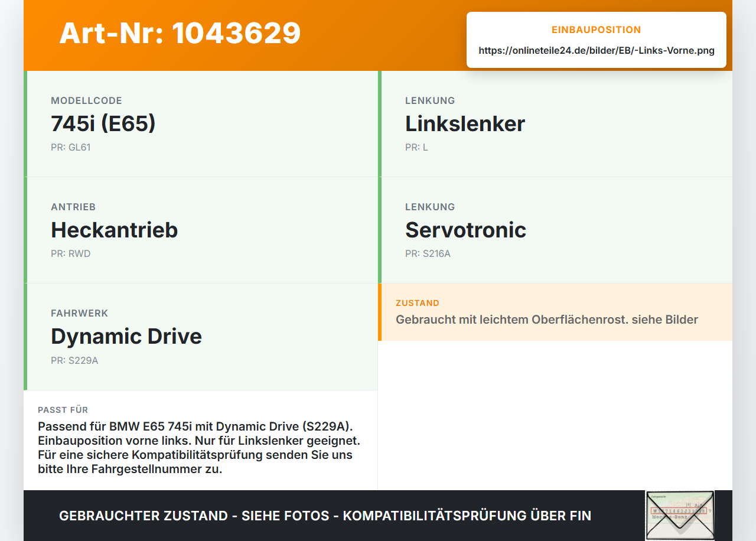Viewport: 756px width, 541px height.
Task: Select the Servotronic steering card
Action: 555,230
